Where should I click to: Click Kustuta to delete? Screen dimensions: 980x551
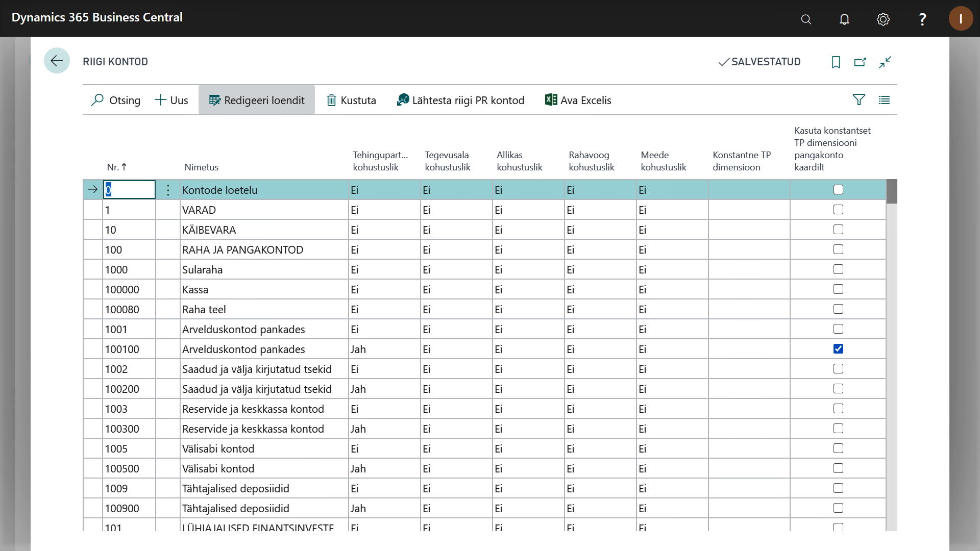[x=351, y=100]
